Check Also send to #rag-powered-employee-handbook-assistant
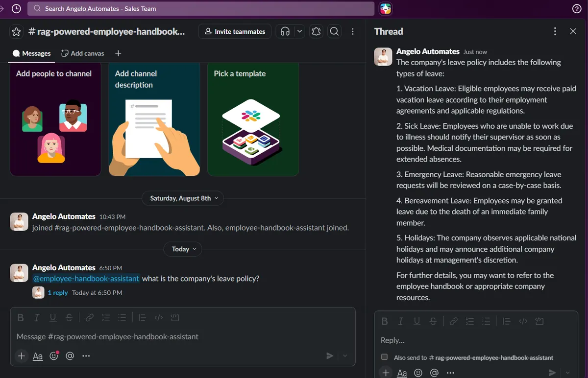This screenshot has width=588, height=378. pyautogui.click(x=385, y=357)
